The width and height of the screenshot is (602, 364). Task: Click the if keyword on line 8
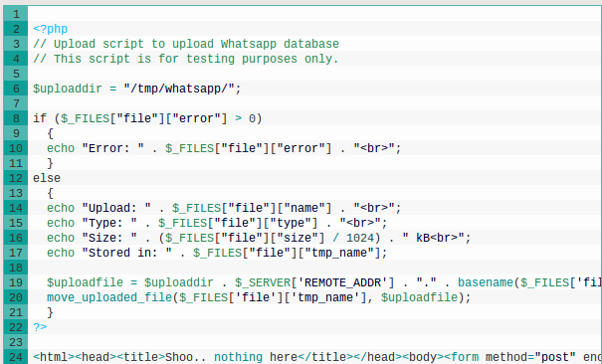40,118
